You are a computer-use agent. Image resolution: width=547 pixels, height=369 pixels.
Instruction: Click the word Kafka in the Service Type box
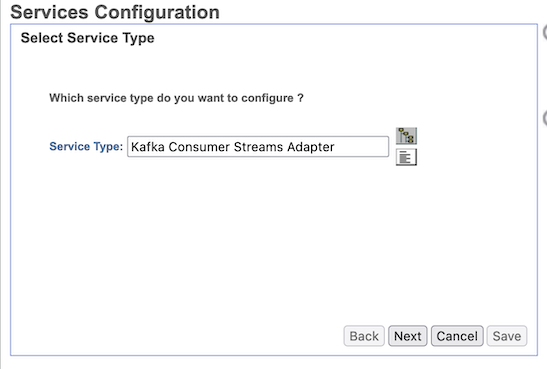coord(148,147)
